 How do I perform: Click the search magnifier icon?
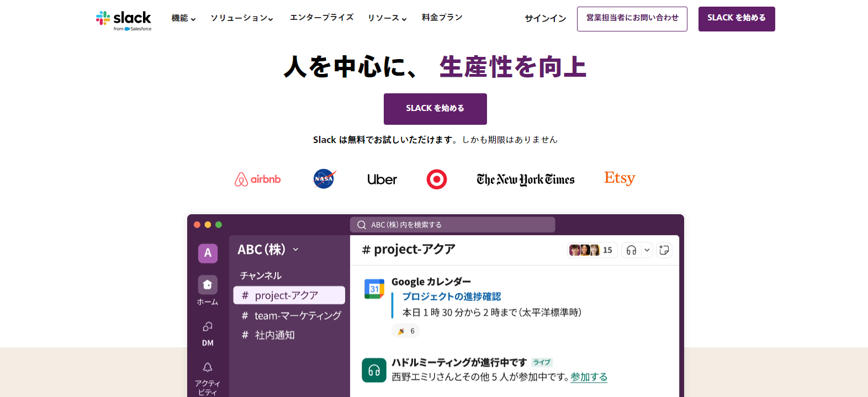(x=362, y=225)
